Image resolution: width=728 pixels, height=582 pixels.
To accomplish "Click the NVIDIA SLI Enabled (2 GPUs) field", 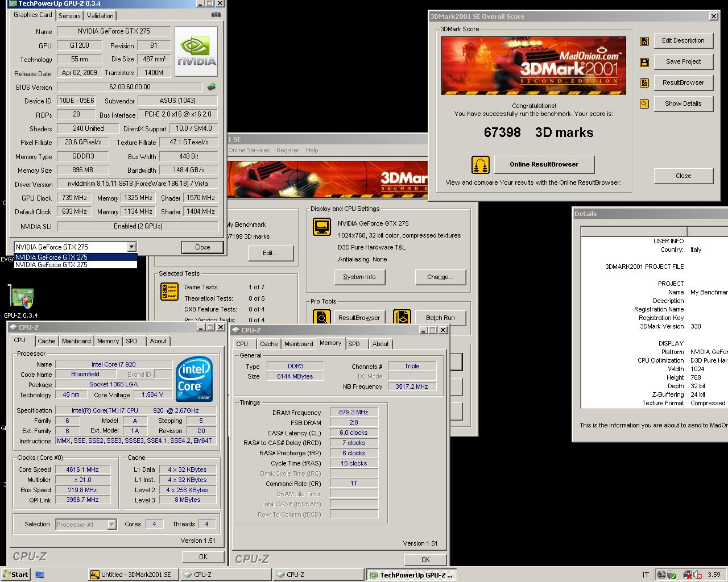I will coord(138,226).
